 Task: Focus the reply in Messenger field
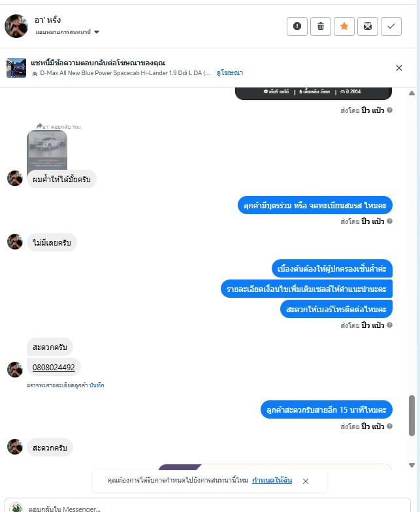coord(208,507)
